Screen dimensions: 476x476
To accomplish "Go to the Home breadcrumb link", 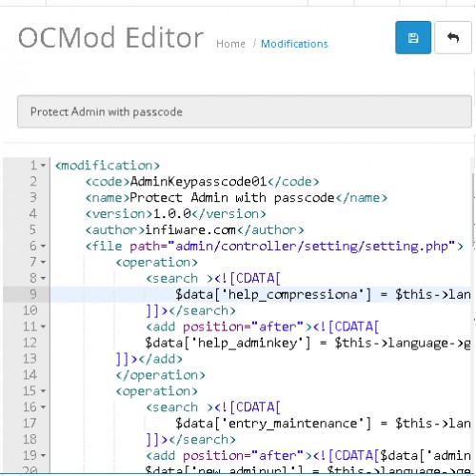I will (x=230, y=44).
